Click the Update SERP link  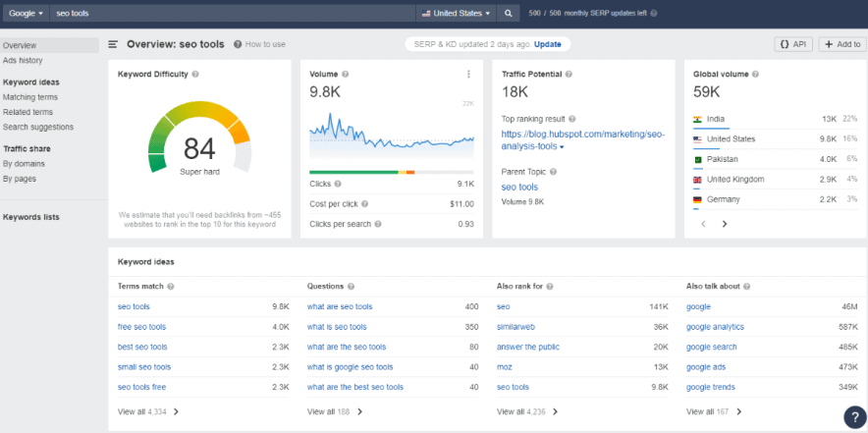pyautogui.click(x=548, y=44)
